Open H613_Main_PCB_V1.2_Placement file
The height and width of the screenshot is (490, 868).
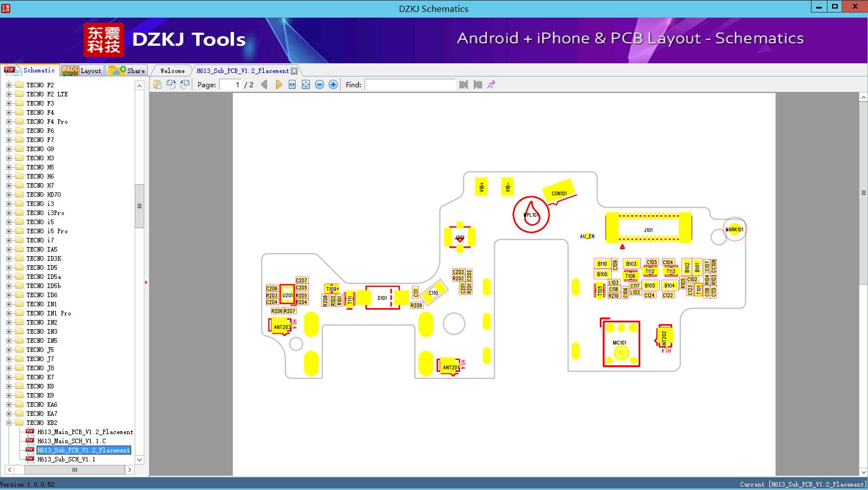[85, 432]
